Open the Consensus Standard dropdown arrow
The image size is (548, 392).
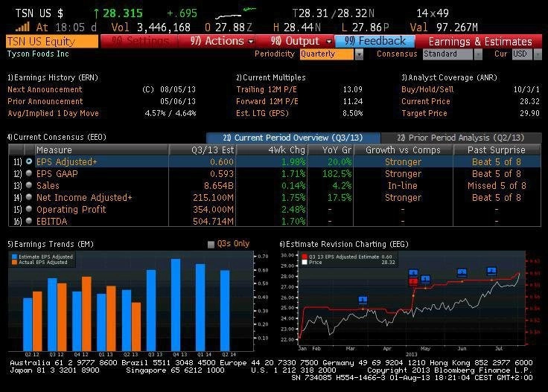(x=478, y=54)
